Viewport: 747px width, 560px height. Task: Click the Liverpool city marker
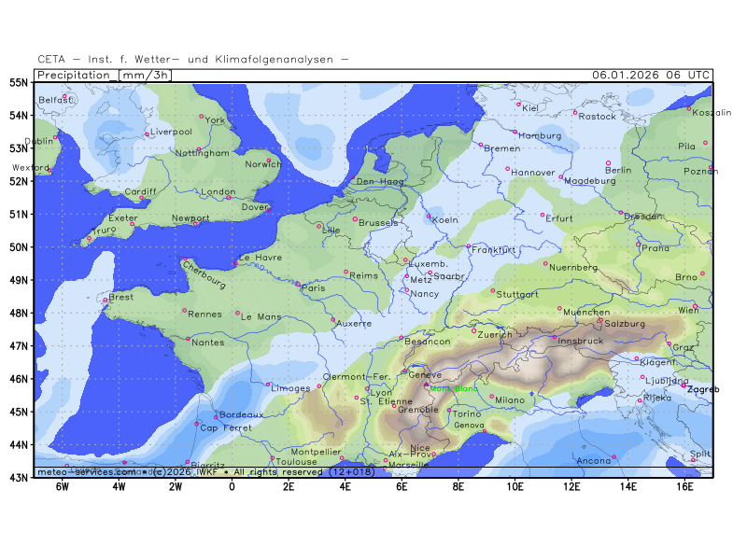[147, 134]
